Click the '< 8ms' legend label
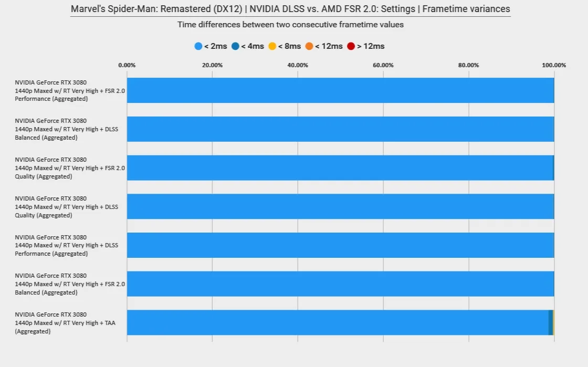The height and width of the screenshot is (367, 588). click(289, 46)
